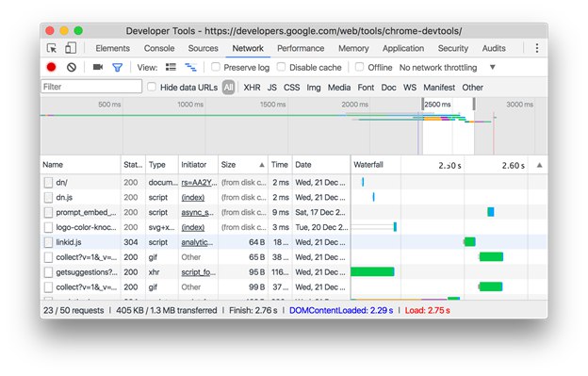Open the three-dot DevTools menu
Screen dimensions: 588x376
536,48
